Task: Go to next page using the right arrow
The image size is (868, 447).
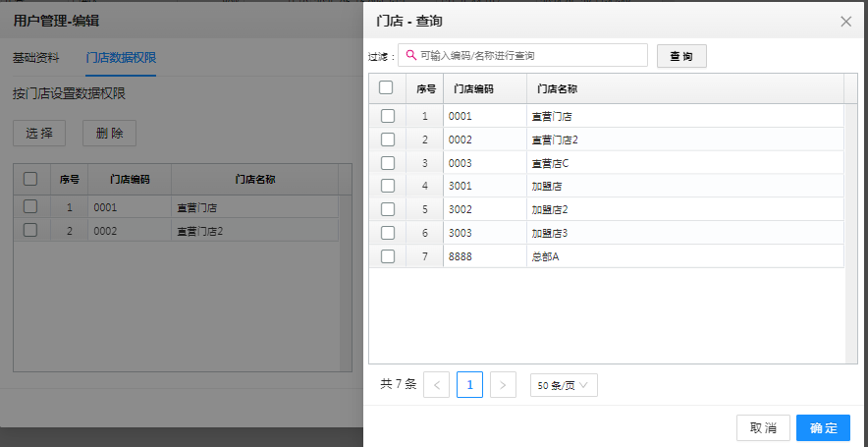Action: point(503,385)
